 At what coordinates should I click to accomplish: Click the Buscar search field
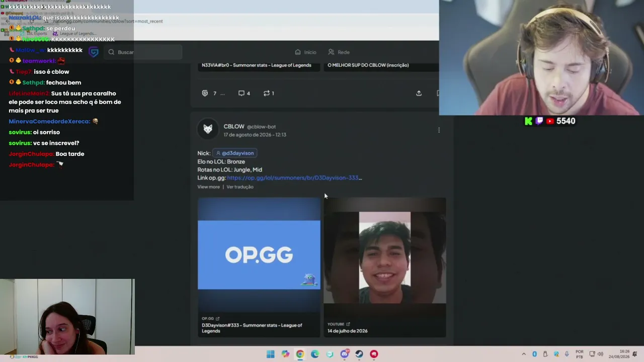click(x=143, y=52)
